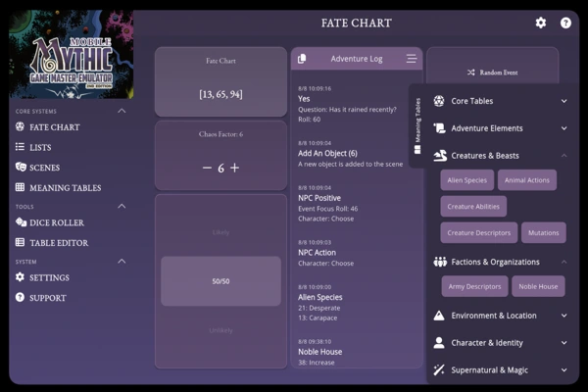Open Dice Roller from the sidebar
The width and height of the screenshot is (588, 392).
[x=59, y=223]
